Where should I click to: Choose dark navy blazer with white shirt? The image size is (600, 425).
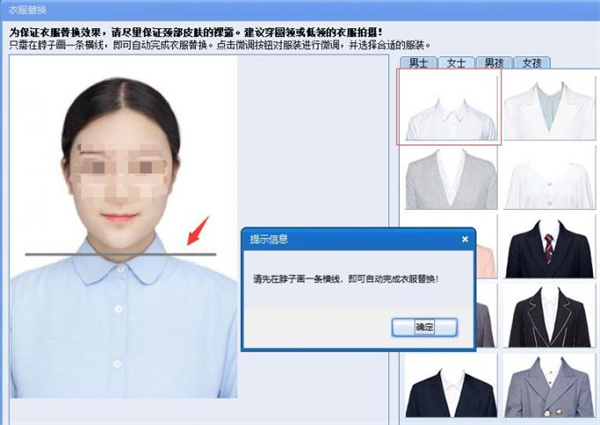[451, 386]
